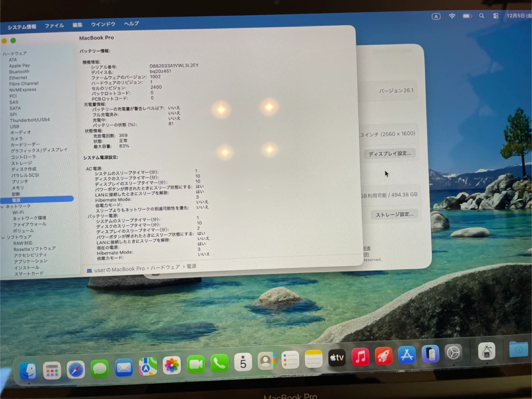The width and height of the screenshot is (532, 399).
Task: Toggle the input source A indicator
Action: (436, 16)
